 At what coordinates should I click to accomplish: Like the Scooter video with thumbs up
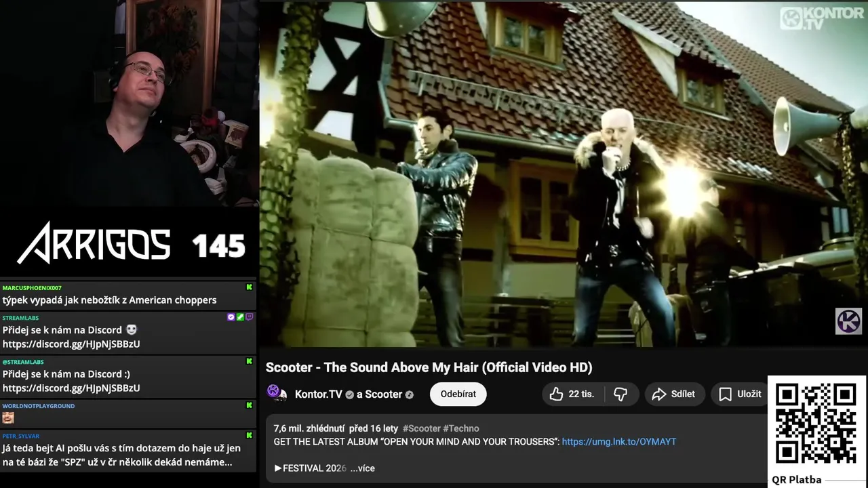pos(572,394)
